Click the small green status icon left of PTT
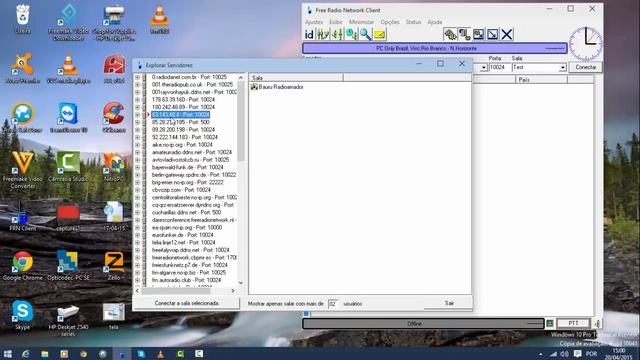640x360 pixels. [x=550, y=324]
